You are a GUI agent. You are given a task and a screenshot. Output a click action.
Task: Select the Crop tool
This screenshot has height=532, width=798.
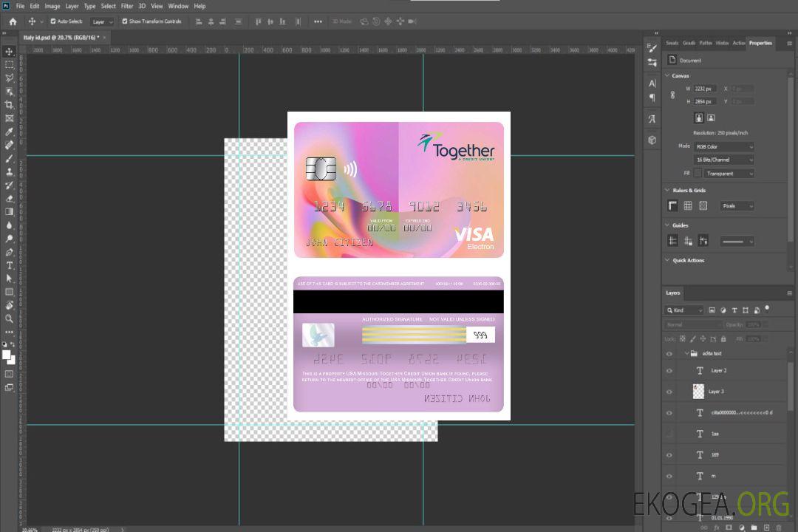[x=10, y=105]
